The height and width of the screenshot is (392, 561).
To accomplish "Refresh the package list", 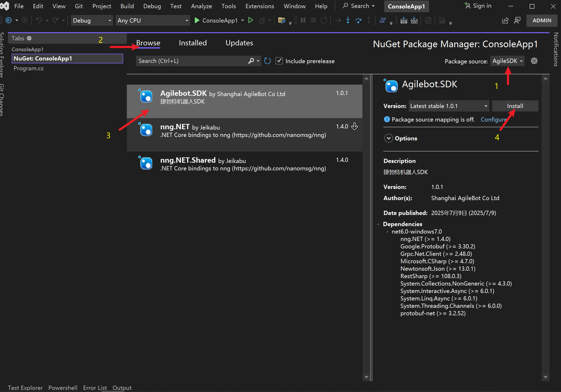I will [267, 61].
